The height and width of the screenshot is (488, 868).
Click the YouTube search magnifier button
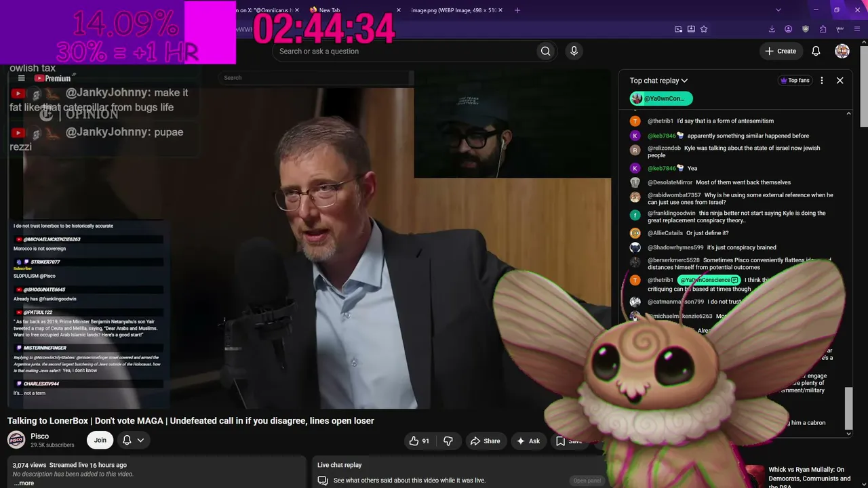click(545, 51)
